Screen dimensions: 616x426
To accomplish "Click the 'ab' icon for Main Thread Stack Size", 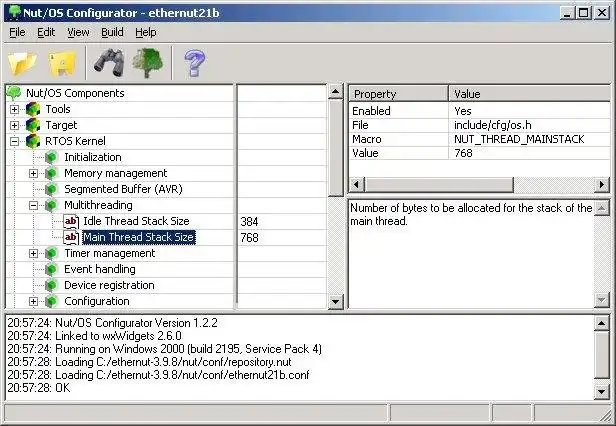I will 71,237.
